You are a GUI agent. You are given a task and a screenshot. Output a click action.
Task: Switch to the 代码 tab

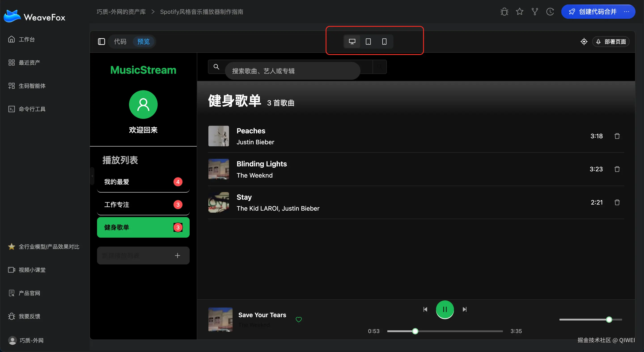(x=120, y=42)
